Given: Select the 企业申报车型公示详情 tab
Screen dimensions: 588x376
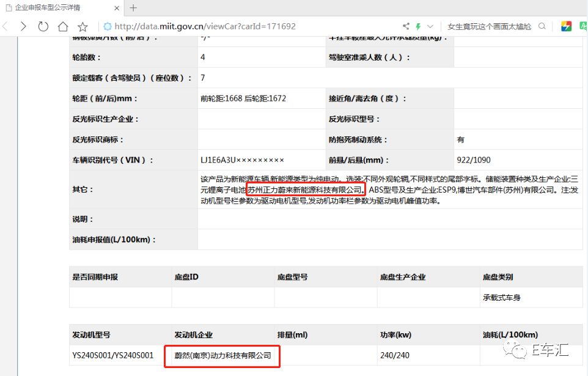Looking at the screenshot, I should point(62,8).
